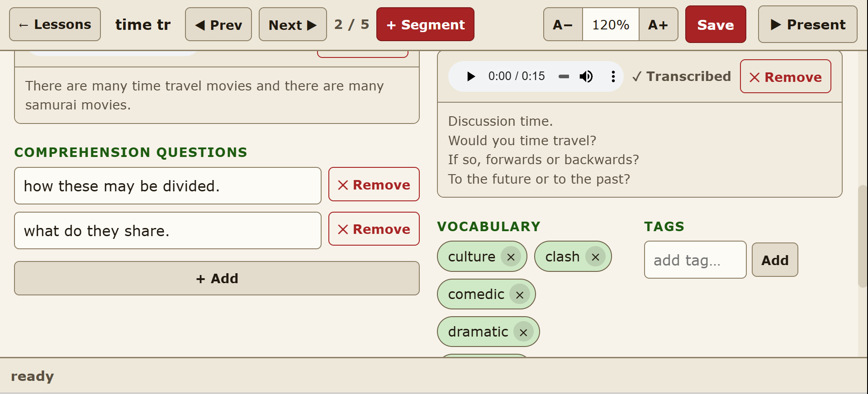Go back to Lessons list

pos(55,24)
